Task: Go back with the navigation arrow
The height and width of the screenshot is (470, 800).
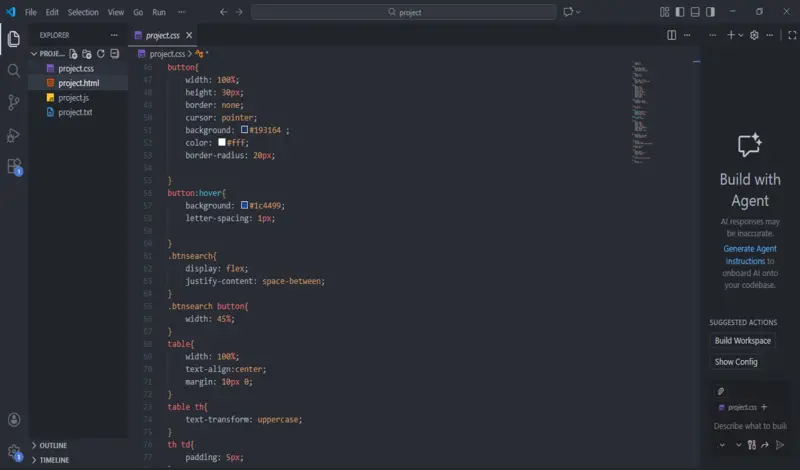Action: click(223, 12)
